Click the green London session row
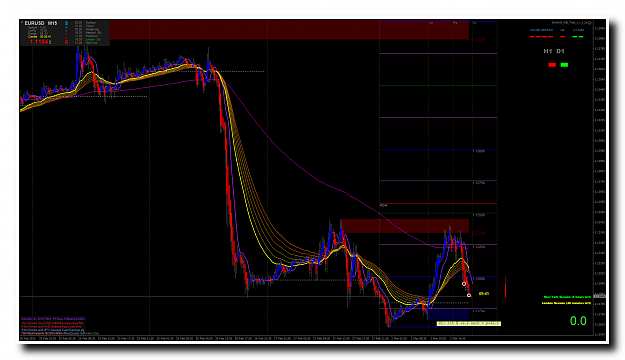 coord(88,39)
